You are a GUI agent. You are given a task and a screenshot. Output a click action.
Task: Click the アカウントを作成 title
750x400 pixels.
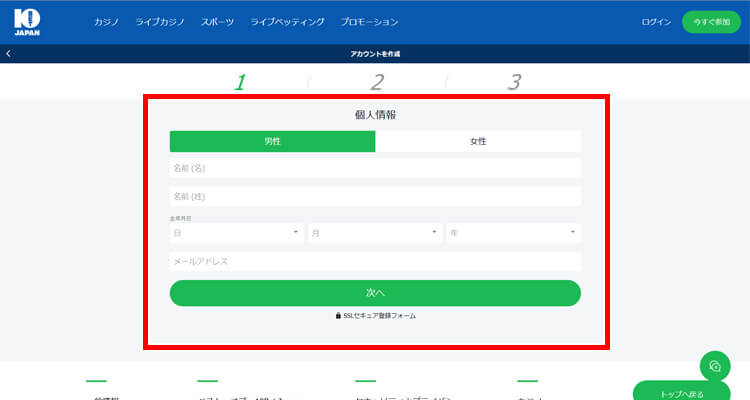pyautogui.click(x=375, y=54)
